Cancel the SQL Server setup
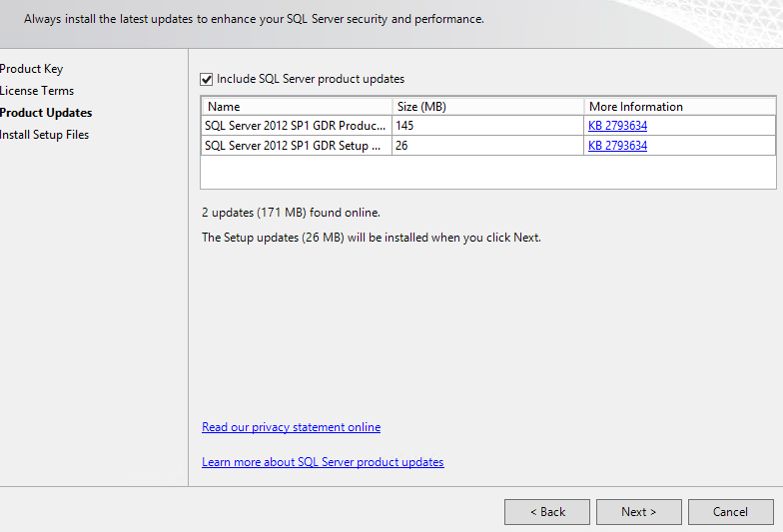 pos(731,512)
